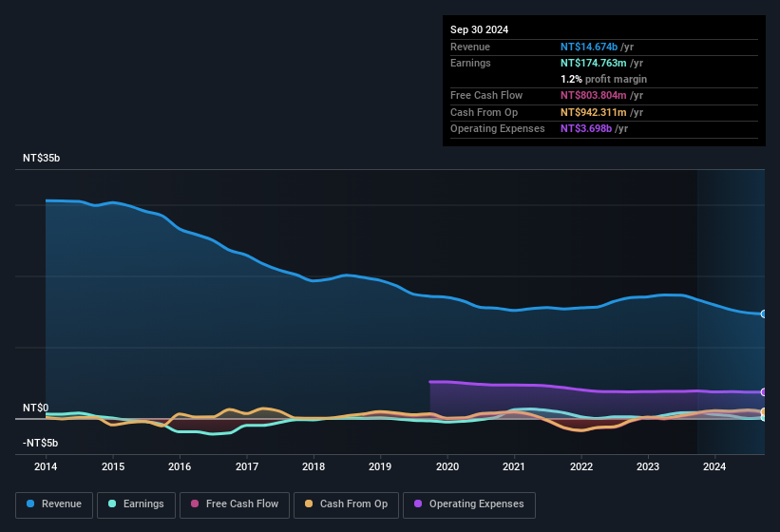Click the teal dot in Earnings legend
Screen dimensions: 780x532
[112, 503]
